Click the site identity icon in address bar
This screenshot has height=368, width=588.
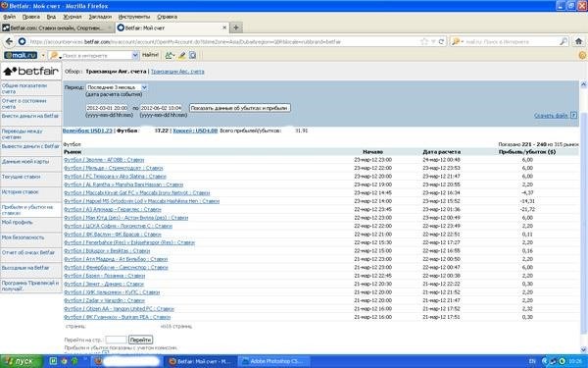click(23, 41)
